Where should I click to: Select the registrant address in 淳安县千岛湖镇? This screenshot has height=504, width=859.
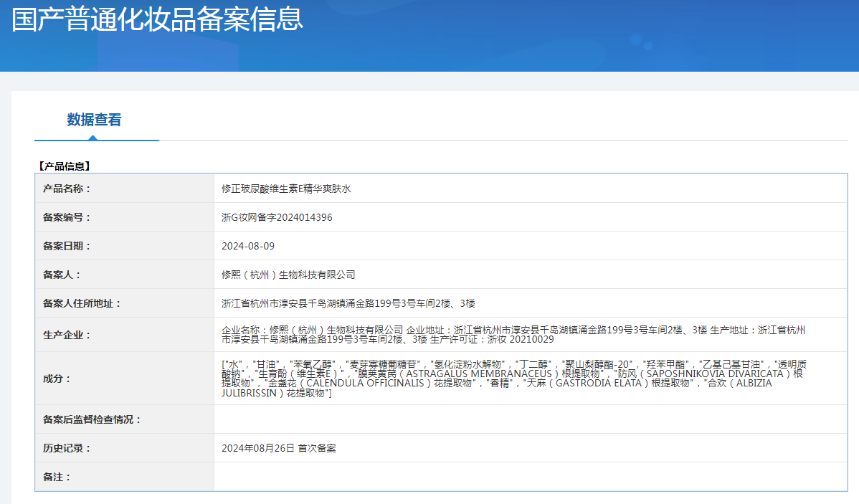(x=348, y=303)
